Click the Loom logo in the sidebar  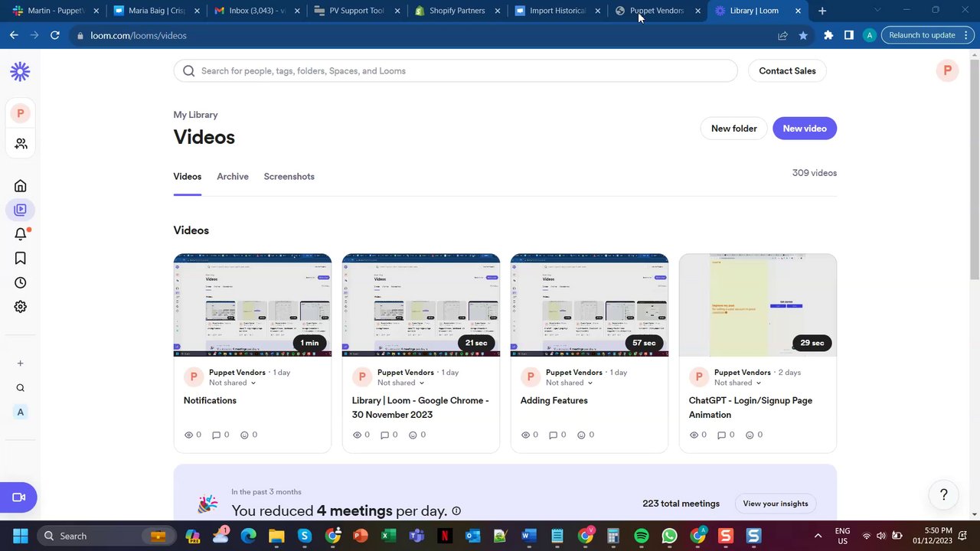(20, 71)
